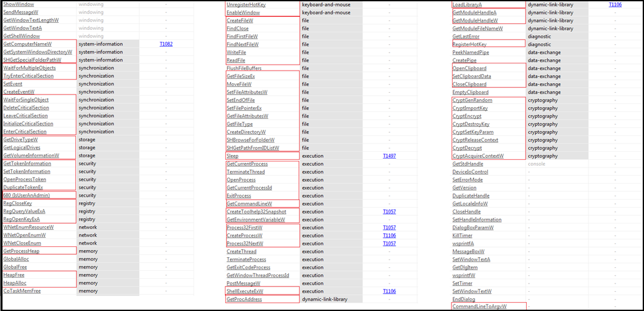Open the T1057 link beside CreateToolhelp32Snapshot

click(389, 212)
